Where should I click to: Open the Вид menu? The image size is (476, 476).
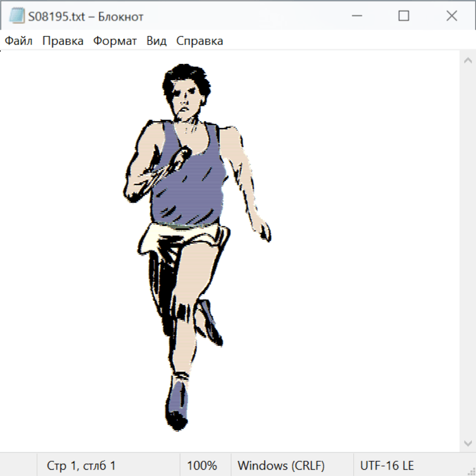156,41
